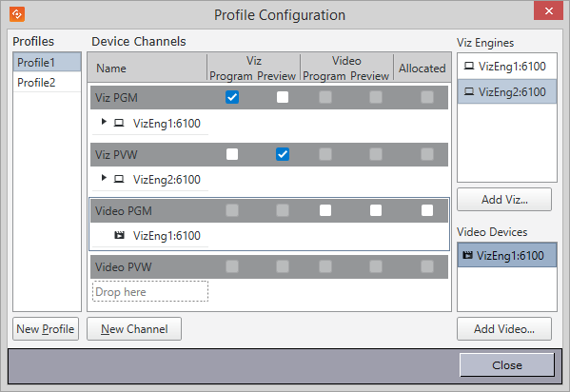Click the Drop here area under Video PVW
Screen dimensions: 570x392
pos(150,291)
